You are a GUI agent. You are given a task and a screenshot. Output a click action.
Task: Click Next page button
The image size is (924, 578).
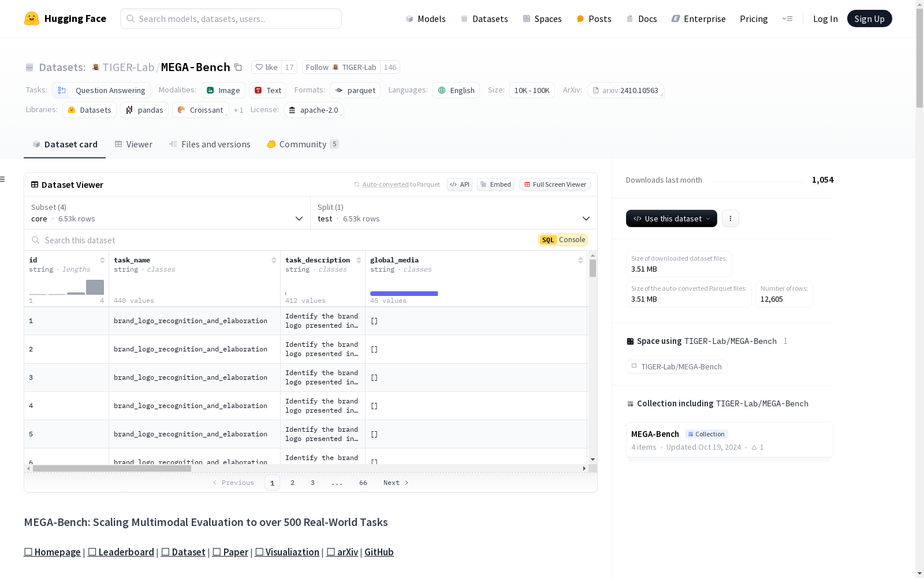tap(396, 483)
